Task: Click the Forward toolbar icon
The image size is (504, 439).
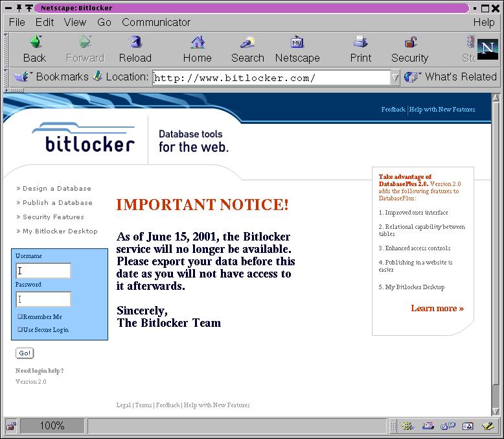Action: point(85,42)
